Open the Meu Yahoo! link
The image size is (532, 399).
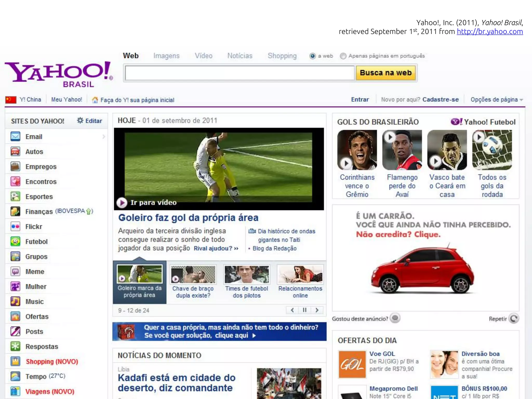(x=66, y=100)
